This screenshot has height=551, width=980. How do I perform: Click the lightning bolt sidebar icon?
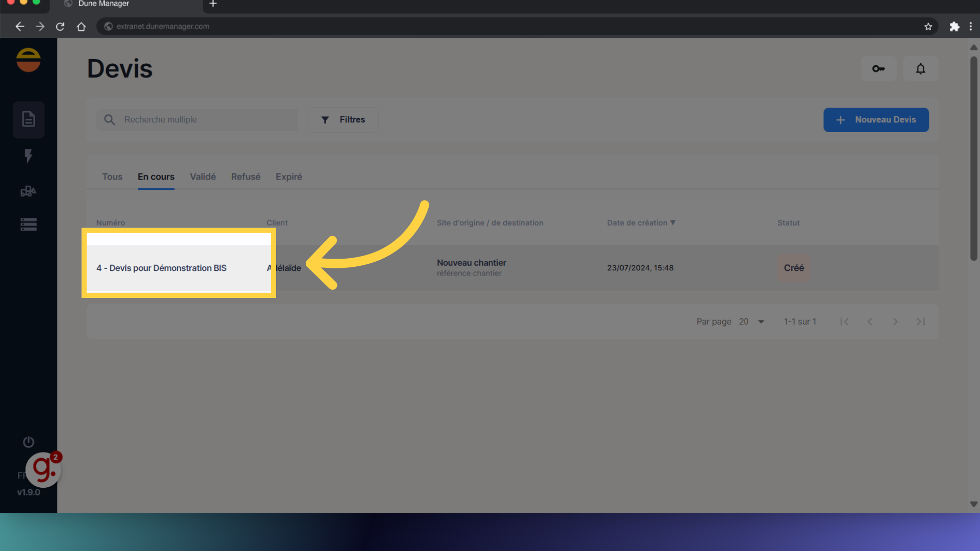[29, 156]
